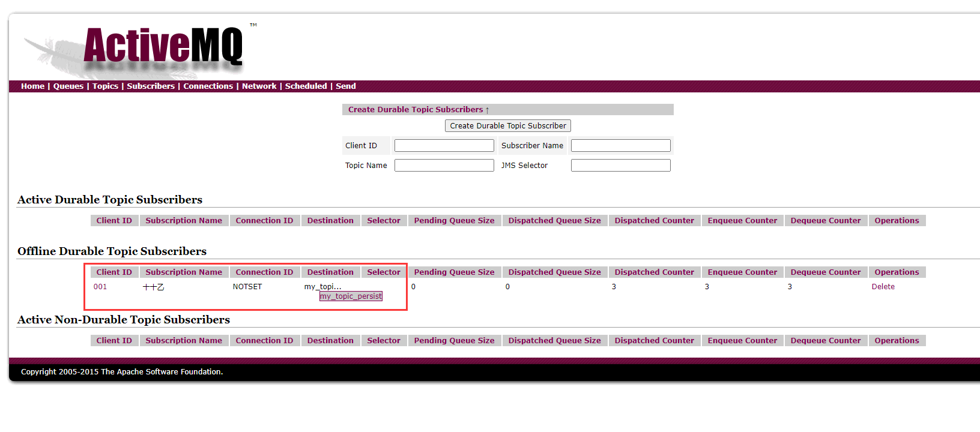
Task: Click the Create Durable Topic Subscriber button
Action: (508, 126)
